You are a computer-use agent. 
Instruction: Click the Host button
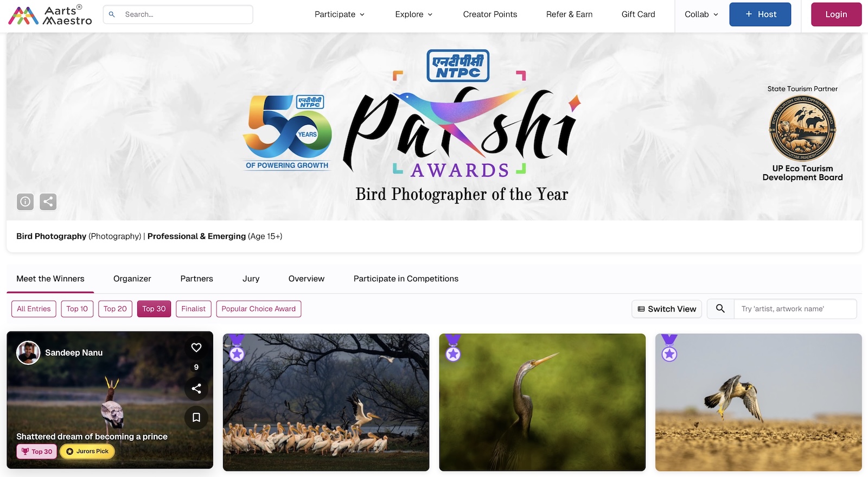760,15
